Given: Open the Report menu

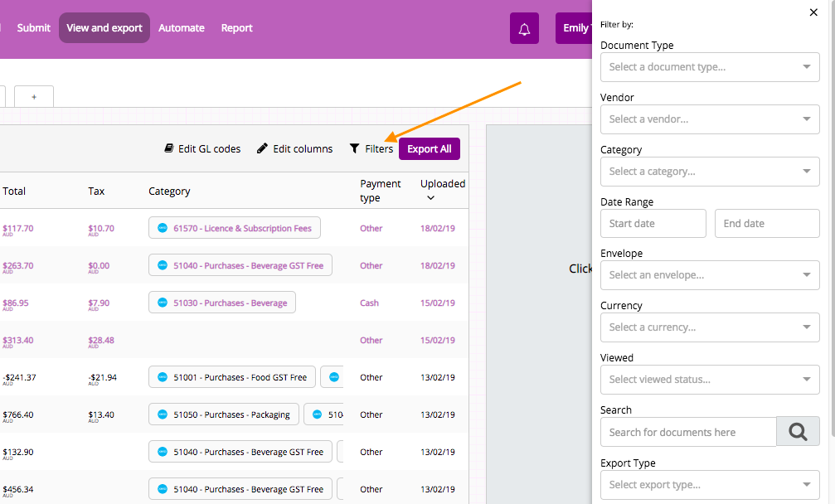Looking at the screenshot, I should (x=237, y=27).
